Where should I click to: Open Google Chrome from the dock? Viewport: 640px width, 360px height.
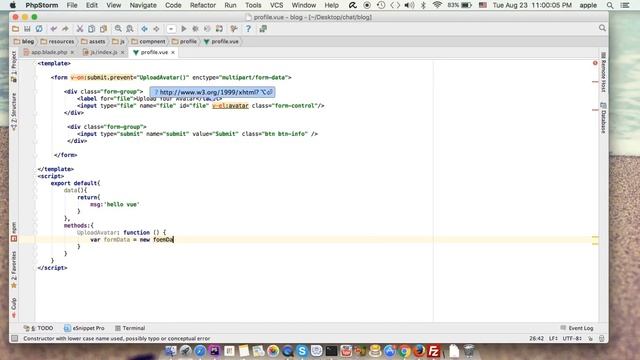click(x=404, y=351)
